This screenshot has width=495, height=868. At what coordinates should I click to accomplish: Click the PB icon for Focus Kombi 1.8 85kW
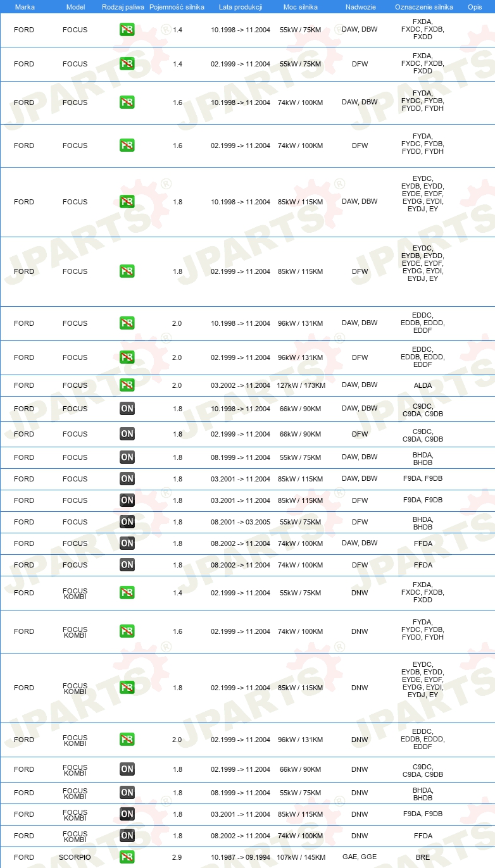(127, 688)
